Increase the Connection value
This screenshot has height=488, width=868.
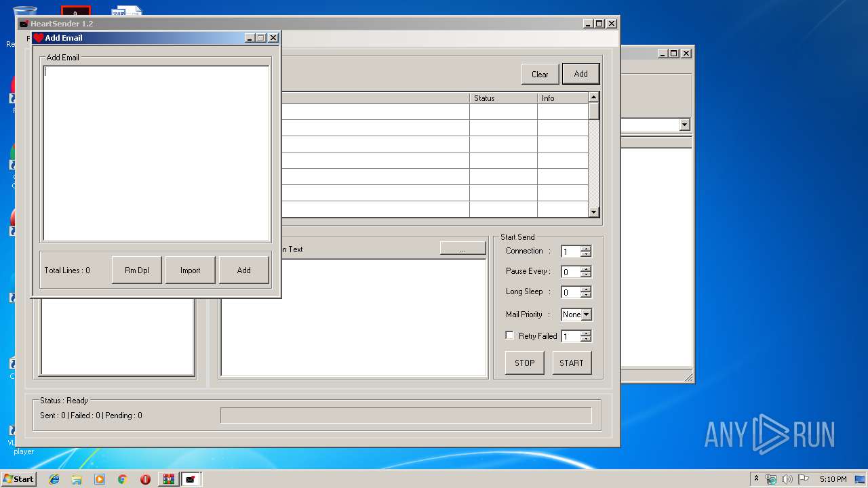(586, 249)
